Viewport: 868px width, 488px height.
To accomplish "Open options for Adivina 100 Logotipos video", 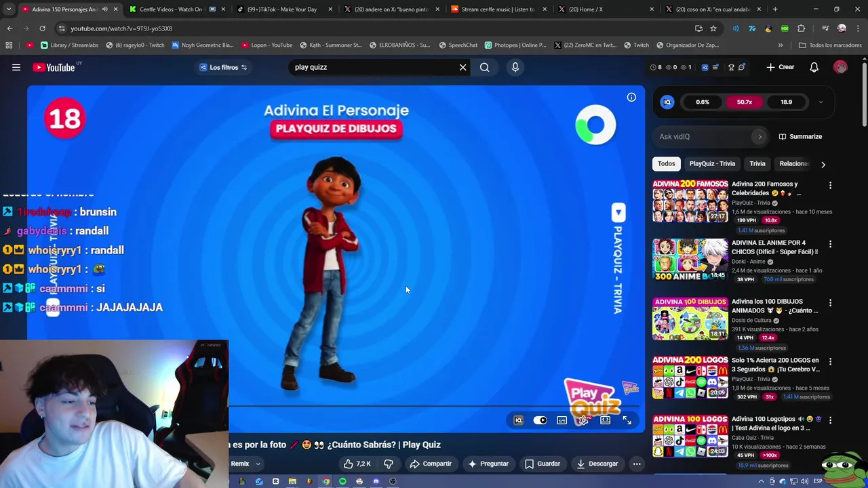I will [830, 420].
